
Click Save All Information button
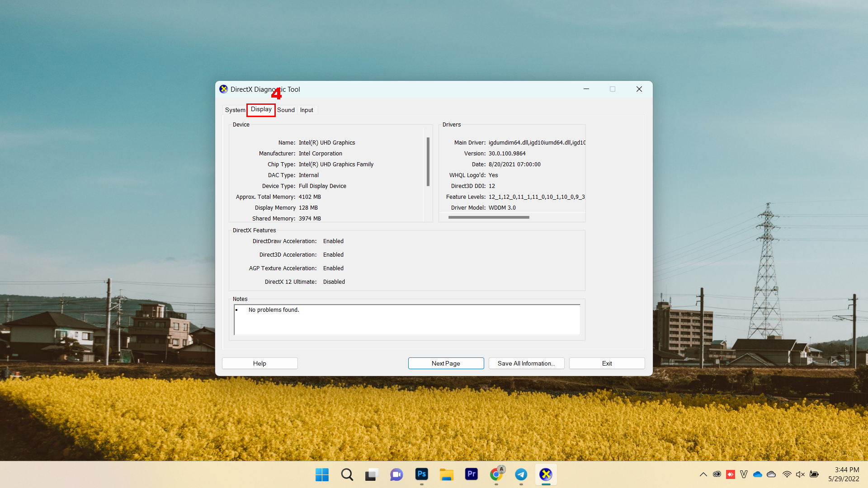click(526, 363)
